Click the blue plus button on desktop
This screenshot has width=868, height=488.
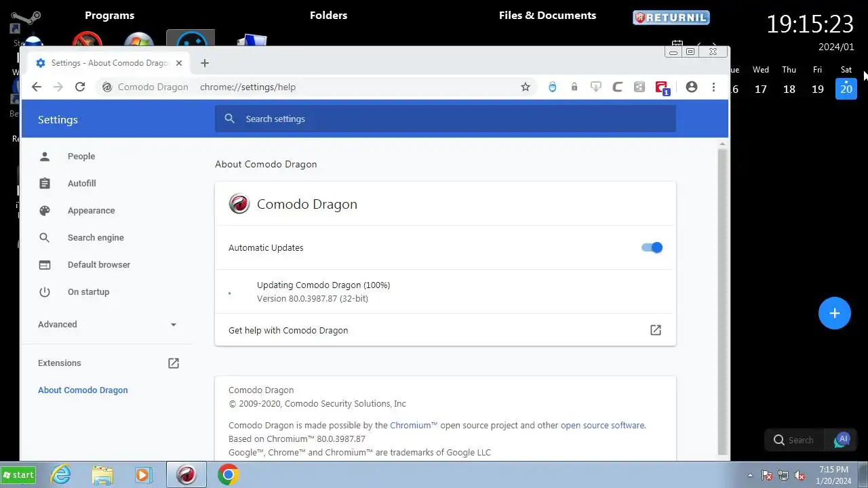pos(835,313)
